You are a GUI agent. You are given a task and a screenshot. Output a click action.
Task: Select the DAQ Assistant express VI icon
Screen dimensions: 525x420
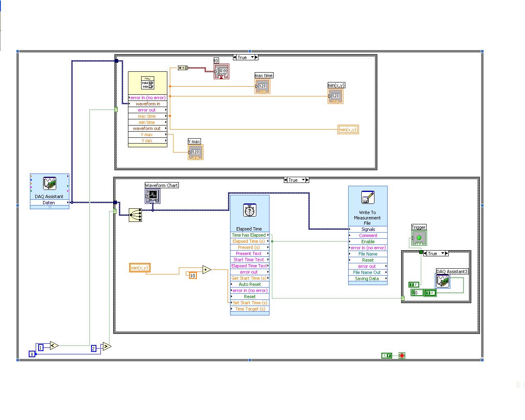[x=49, y=183]
